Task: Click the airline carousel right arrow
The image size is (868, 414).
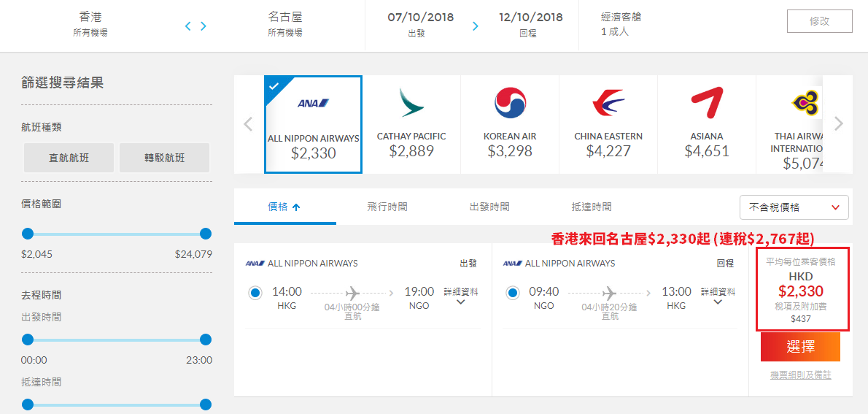Action: (839, 123)
